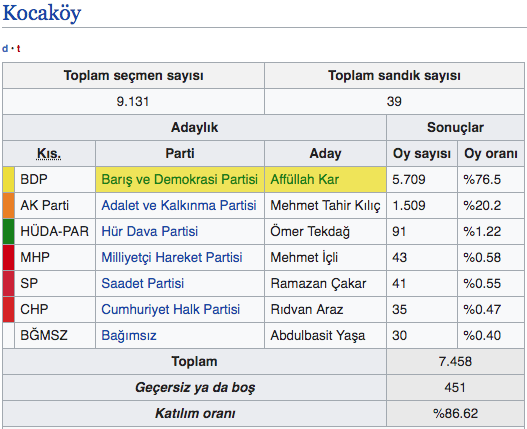The height and width of the screenshot is (429, 527).
Task: Select the 'Toplam seçmen sayısı' header
Action: click(133, 76)
